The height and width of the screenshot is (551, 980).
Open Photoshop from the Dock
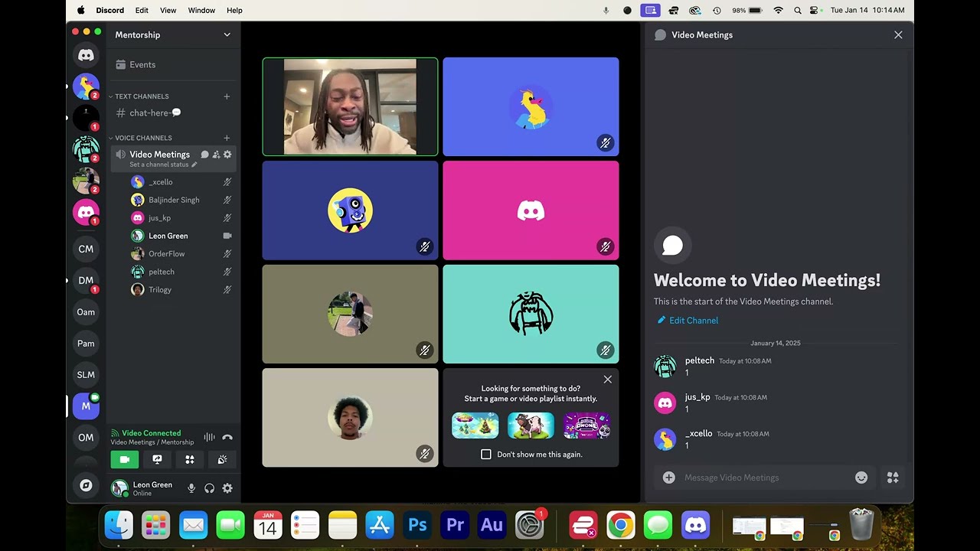[417, 525]
